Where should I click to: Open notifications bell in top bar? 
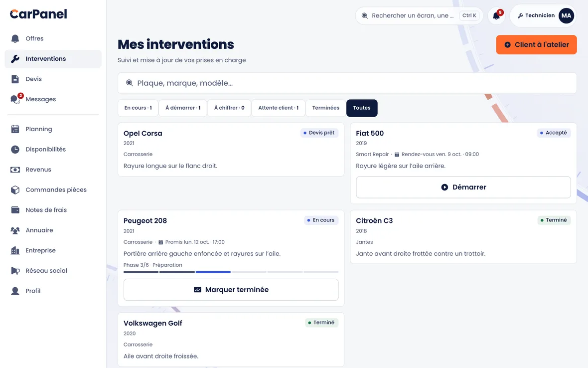pyautogui.click(x=496, y=16)
